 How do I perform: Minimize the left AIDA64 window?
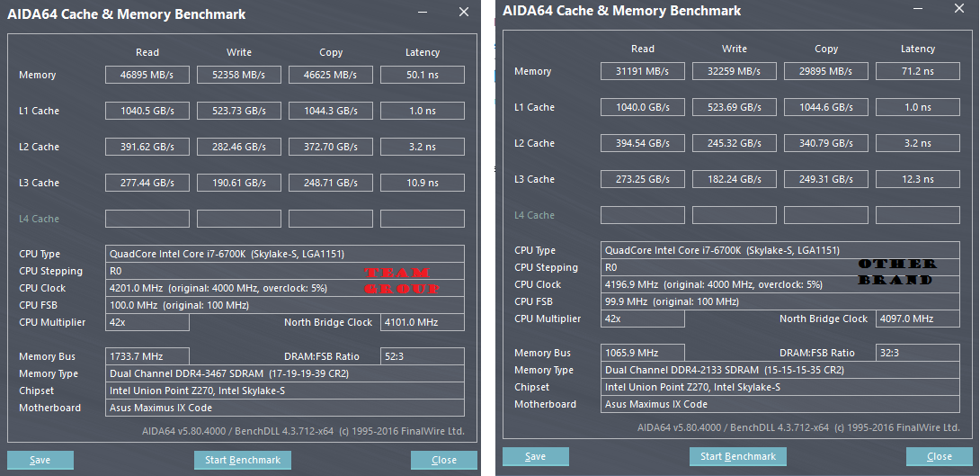[x=423, y=13]
